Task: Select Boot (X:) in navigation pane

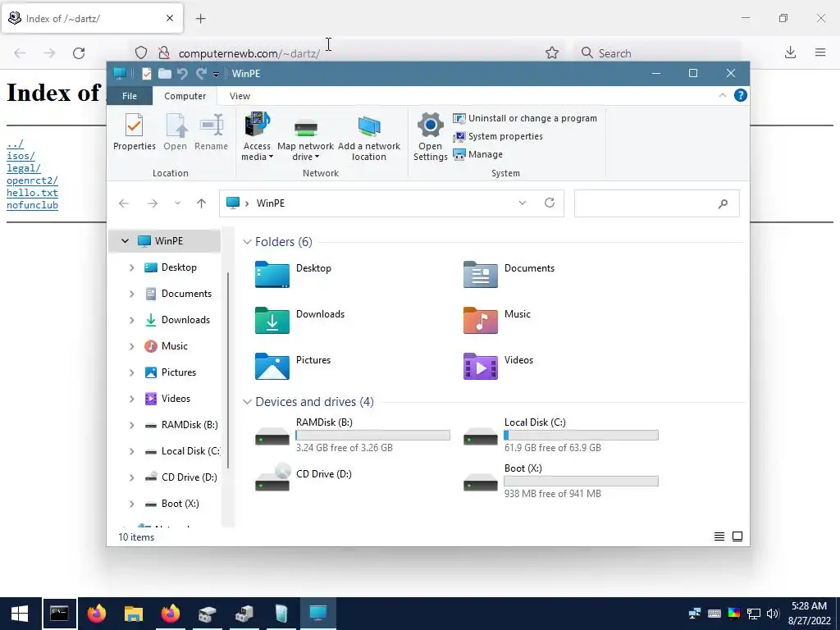Action: coord(180,504)
